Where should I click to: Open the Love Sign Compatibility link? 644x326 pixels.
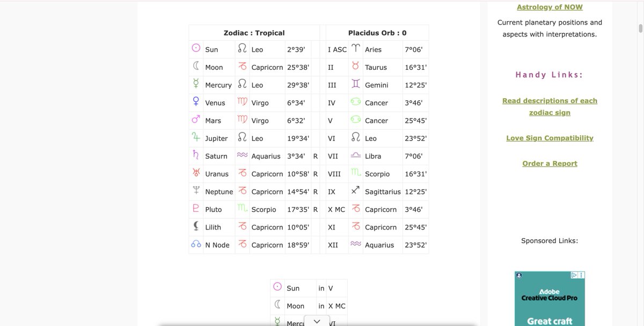(550, 138)
